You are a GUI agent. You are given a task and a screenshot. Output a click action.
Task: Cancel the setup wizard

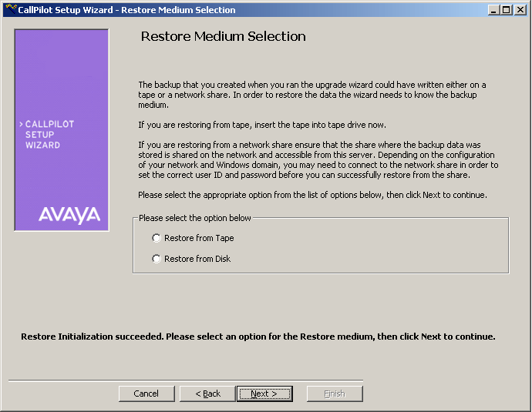tap(146, 394)
